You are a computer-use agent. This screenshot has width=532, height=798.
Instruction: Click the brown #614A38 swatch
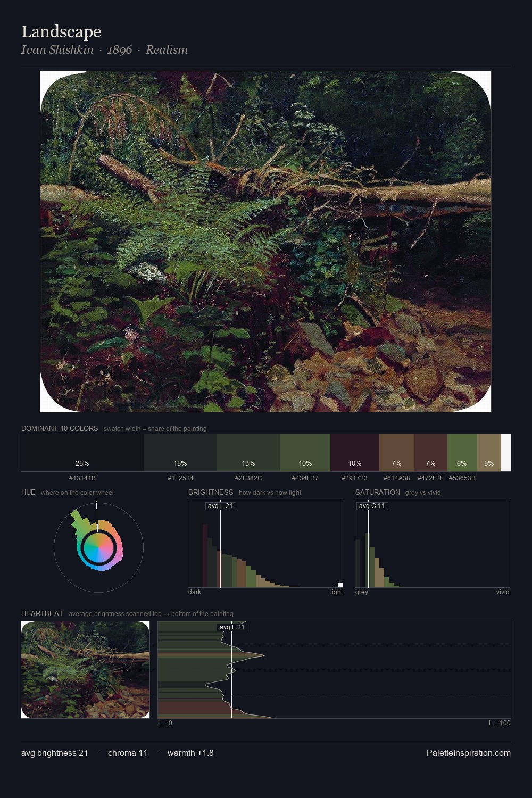pyautogui.click(x=397, y=453)
